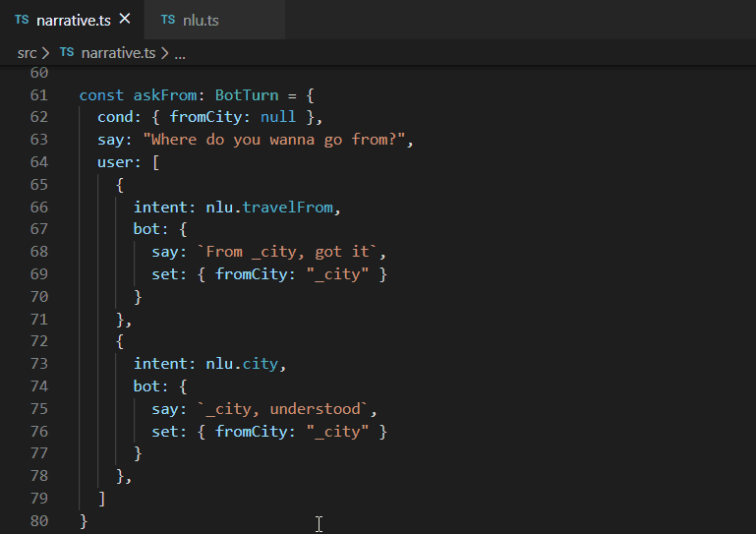Open the src folder breadcrumb
This screenshot has height=534, width=756.
pos(27,52)
